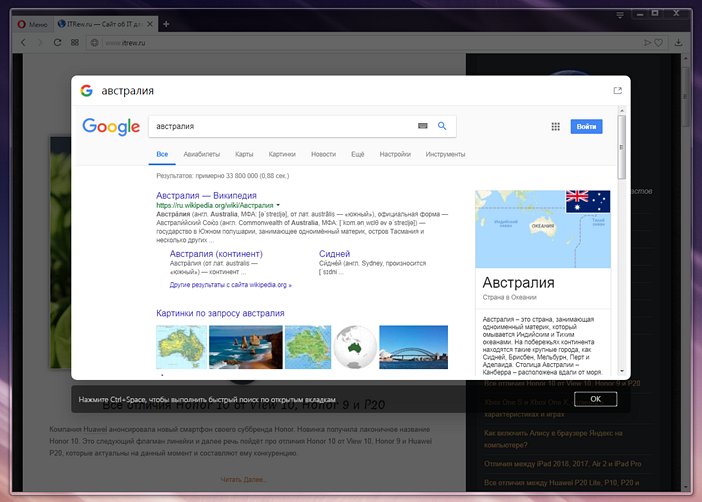Open search popup in new tab icon

(618, 90)
